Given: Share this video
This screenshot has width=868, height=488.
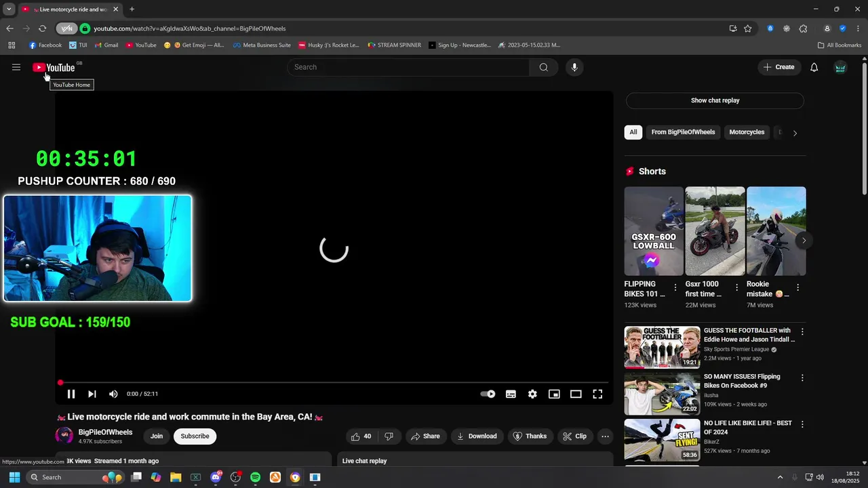Looking at the screenshot, I should pos(426,436).
